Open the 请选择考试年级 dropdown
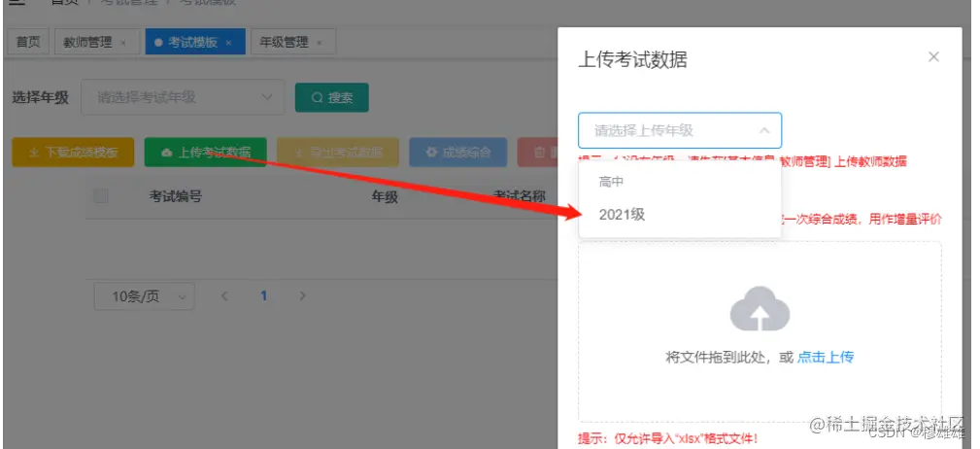This screenshot has width=980, height=449. coord(183,97)
